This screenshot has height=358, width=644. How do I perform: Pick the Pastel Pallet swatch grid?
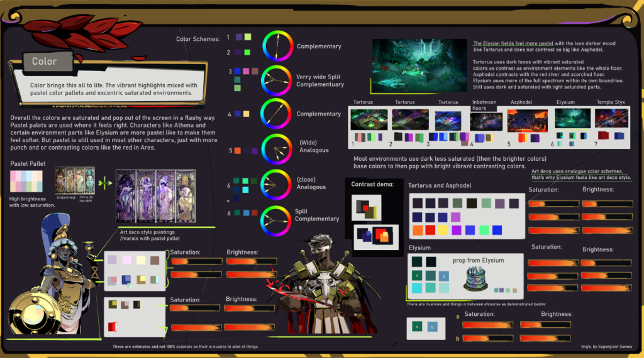pyautogui.click(x=26, y=182)
